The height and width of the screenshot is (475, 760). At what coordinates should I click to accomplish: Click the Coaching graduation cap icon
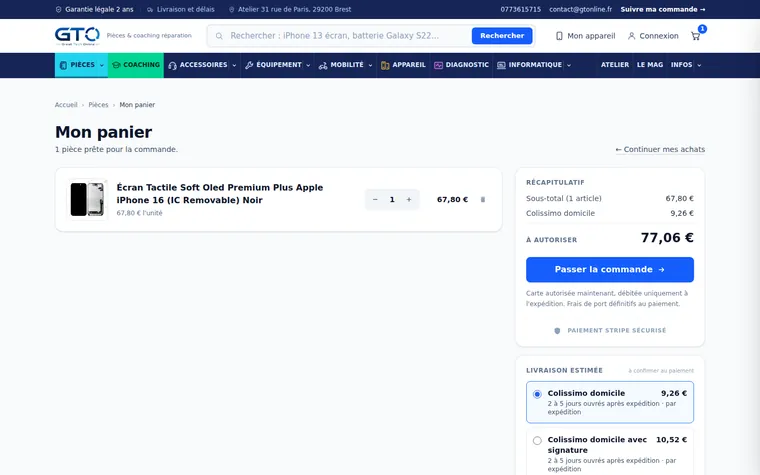point(116,65)
